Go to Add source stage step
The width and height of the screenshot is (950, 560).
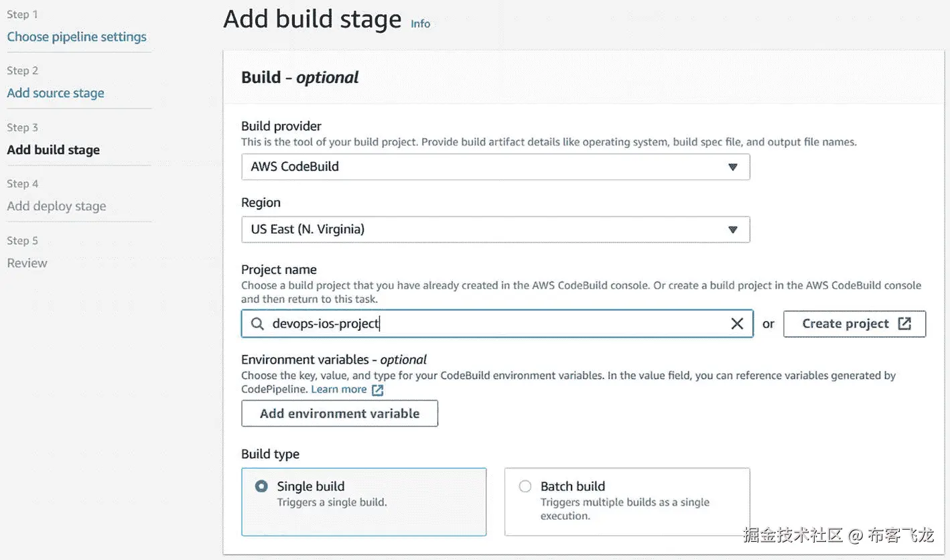click(x=56, y=93)
